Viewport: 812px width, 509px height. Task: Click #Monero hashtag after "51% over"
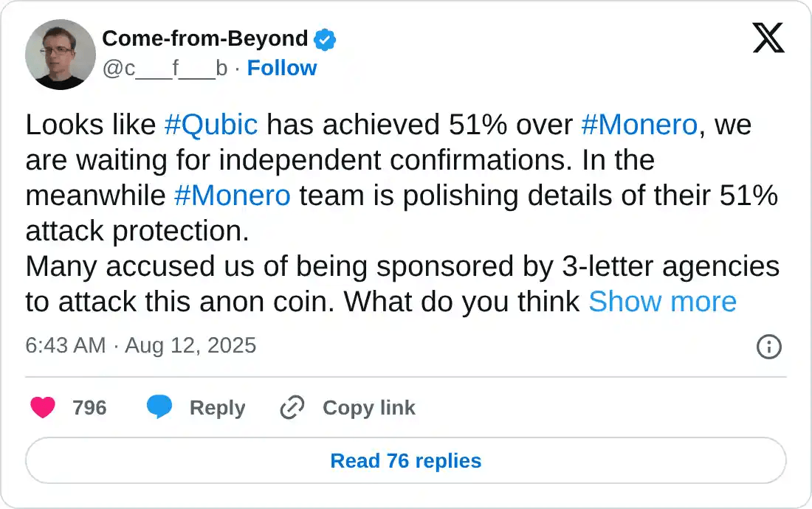click(639, 125)
